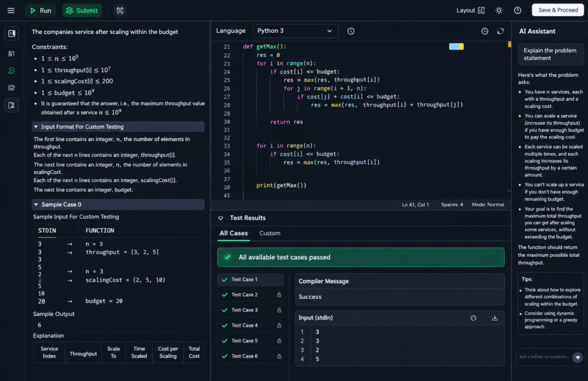The image size is (588, 381).
Task: Click the All available test cases passed banner
Action: click(x=361, y=257)
